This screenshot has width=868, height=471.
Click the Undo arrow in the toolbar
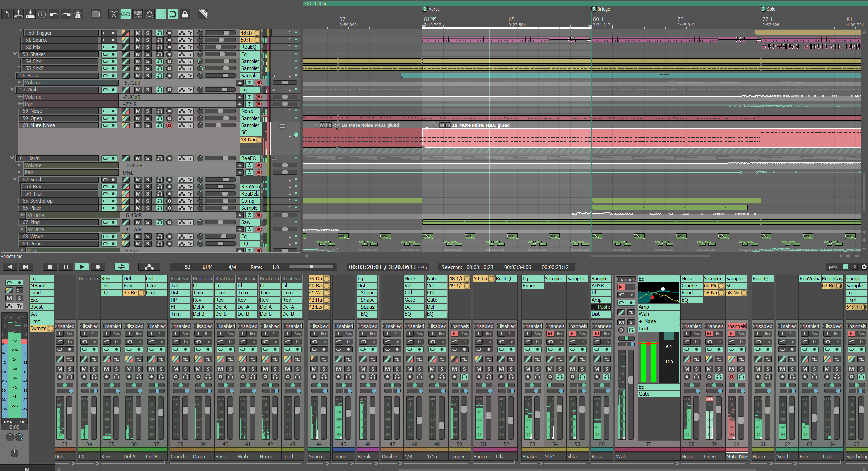click(x=54, y=14)
